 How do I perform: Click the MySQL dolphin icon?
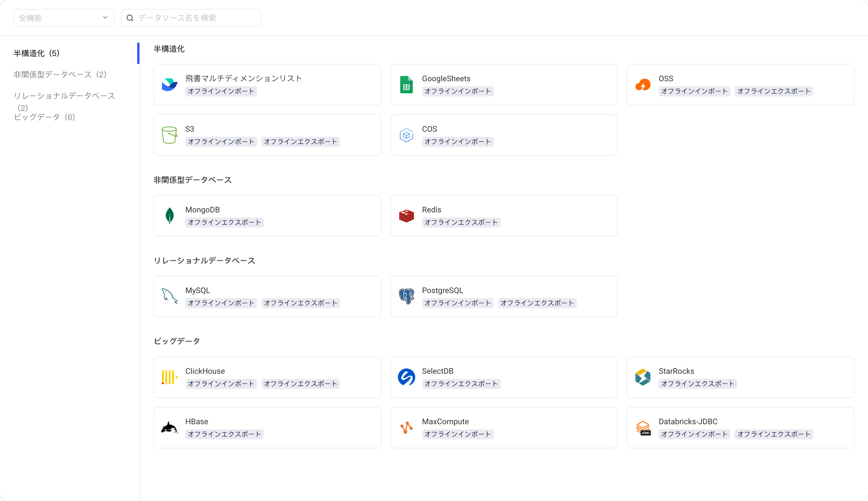point(169,296)
